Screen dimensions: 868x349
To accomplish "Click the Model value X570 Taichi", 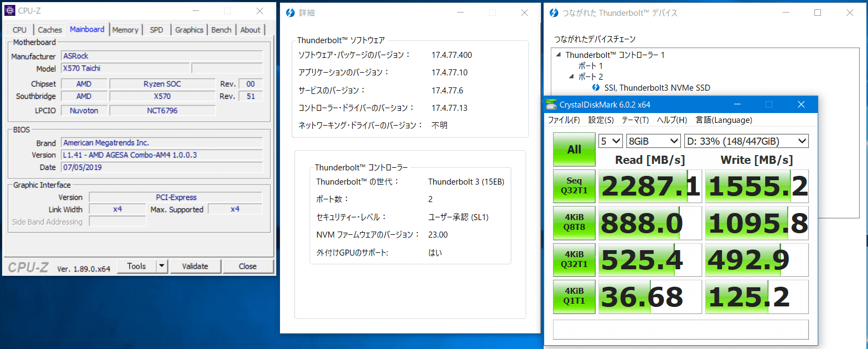I will (x=125, y=68).
